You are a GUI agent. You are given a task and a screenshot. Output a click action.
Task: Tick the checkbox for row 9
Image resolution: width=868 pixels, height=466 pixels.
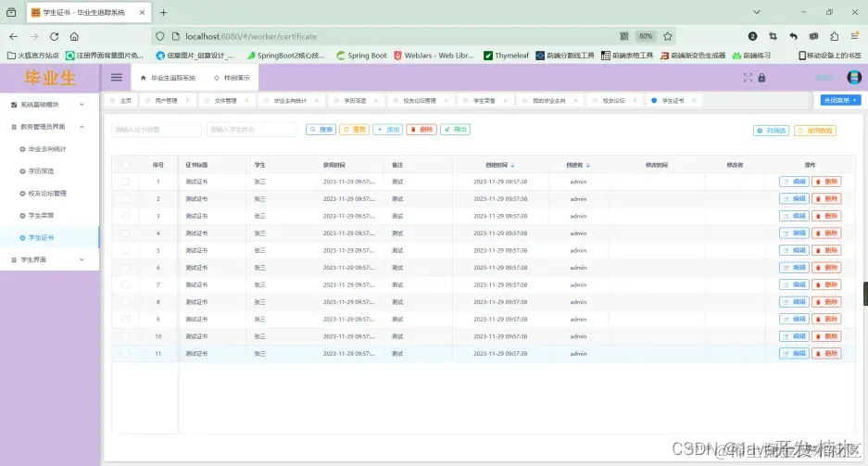[126, 320]
